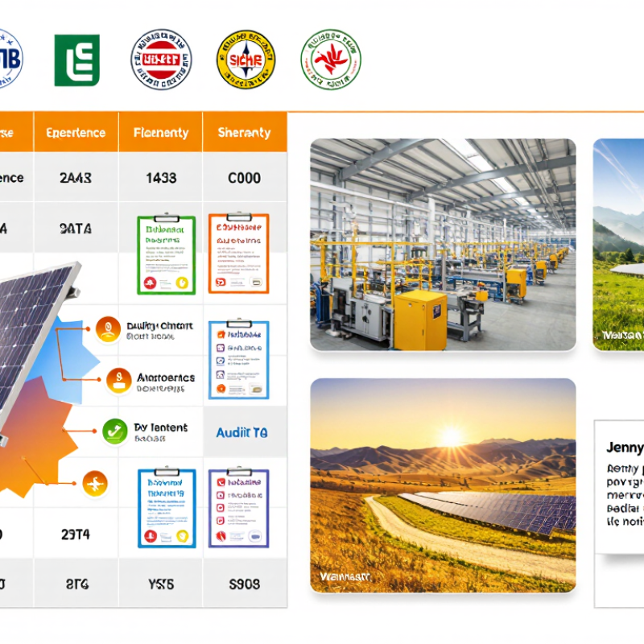Open the purple-bordered checklist clipboard
This screenshot has height=644, width=644.
(238, 507)
